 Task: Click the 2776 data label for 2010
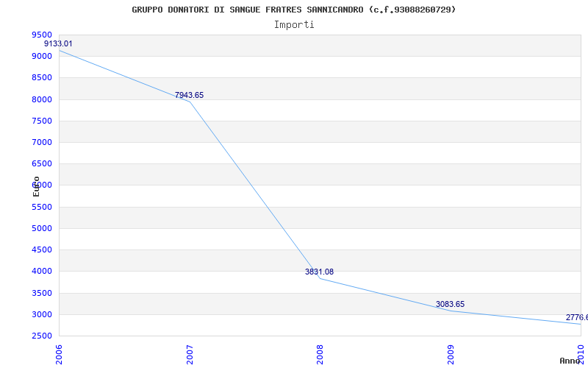click(x=577, y=318)
